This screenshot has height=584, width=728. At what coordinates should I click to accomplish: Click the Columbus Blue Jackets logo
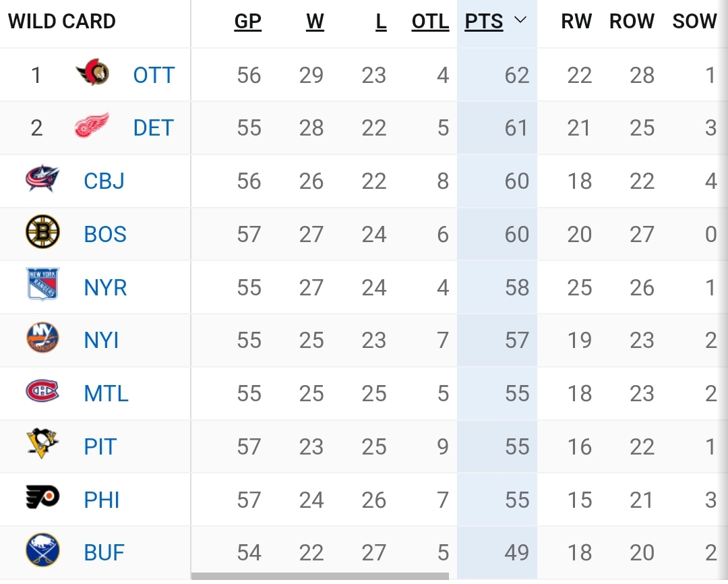click(42, 180)
